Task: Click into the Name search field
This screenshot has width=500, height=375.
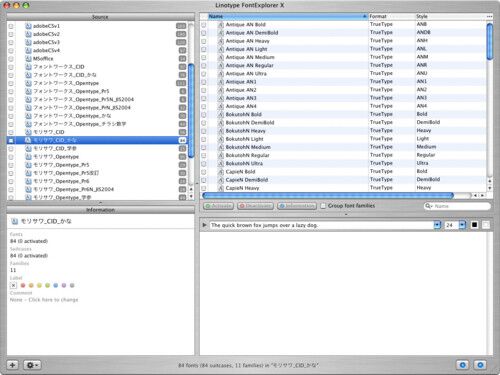Action: coord(457,206)
